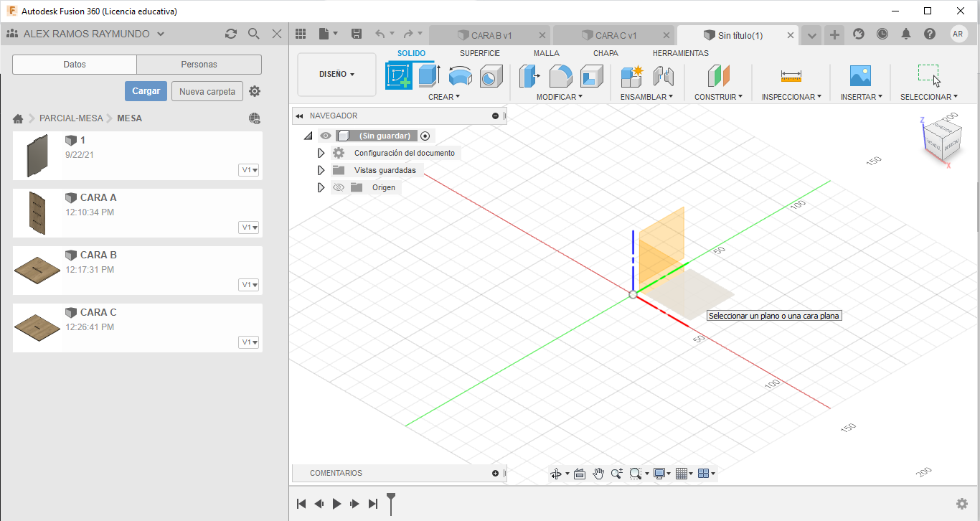Go to the home folder
Viewport: 980px width, 521px height.
[x=19, y=118]
